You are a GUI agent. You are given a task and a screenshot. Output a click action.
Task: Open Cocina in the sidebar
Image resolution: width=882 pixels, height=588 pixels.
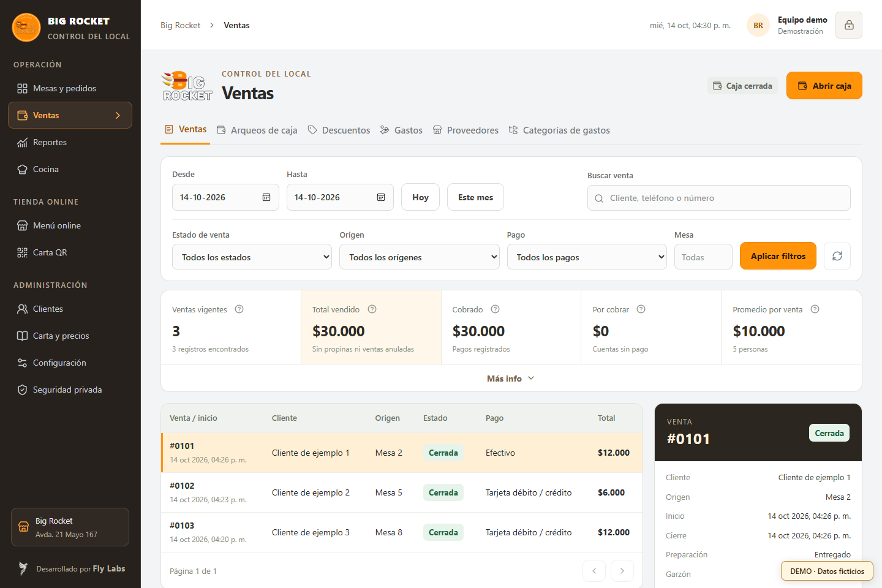point(70,169)
